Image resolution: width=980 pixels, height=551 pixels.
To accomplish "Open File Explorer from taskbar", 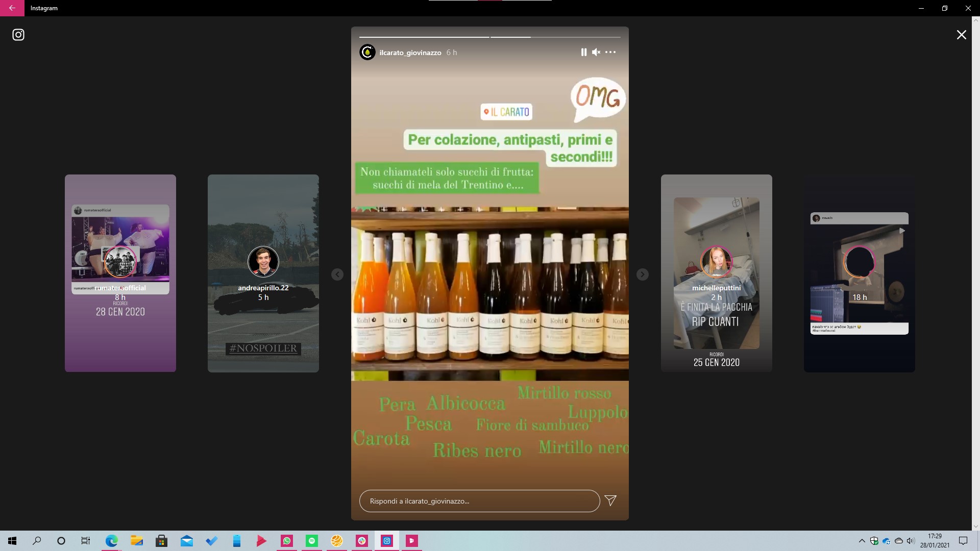I will [x=136, y=541].
